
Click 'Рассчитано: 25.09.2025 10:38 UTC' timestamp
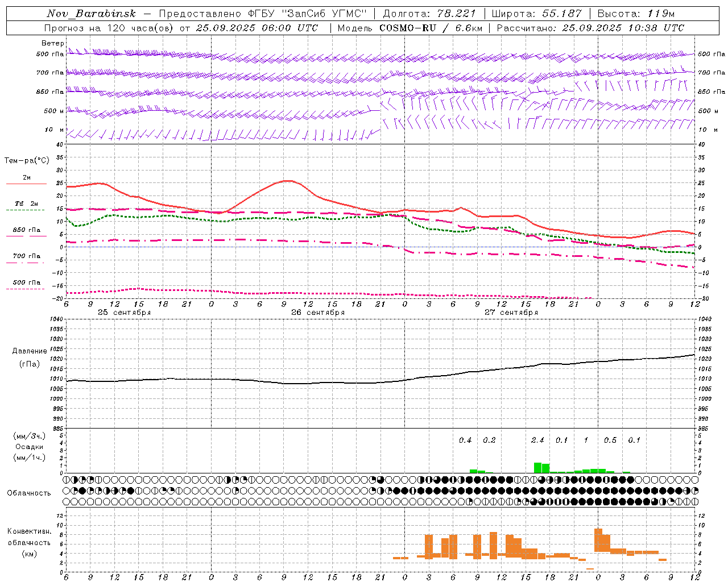tap(590, 28)
